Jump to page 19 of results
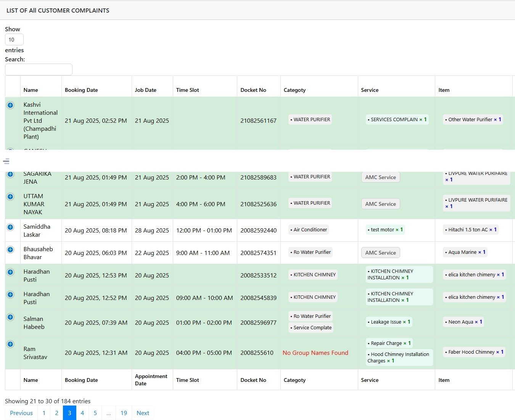Image resolution: width=515 pixels, height=420 pixels. coord(124,413)
